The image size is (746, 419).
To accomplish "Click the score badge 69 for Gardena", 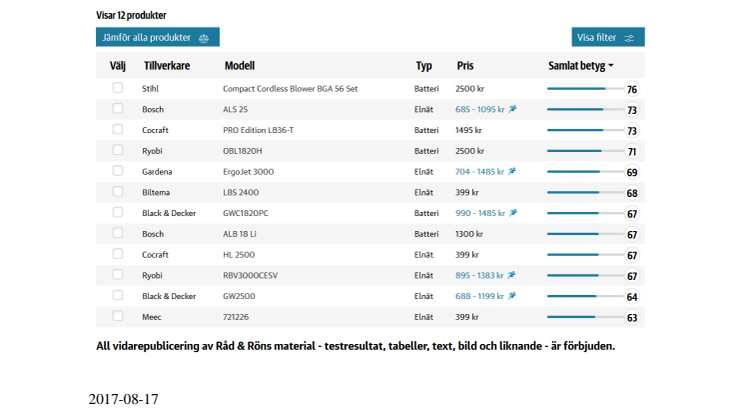I will click(632, 172).
